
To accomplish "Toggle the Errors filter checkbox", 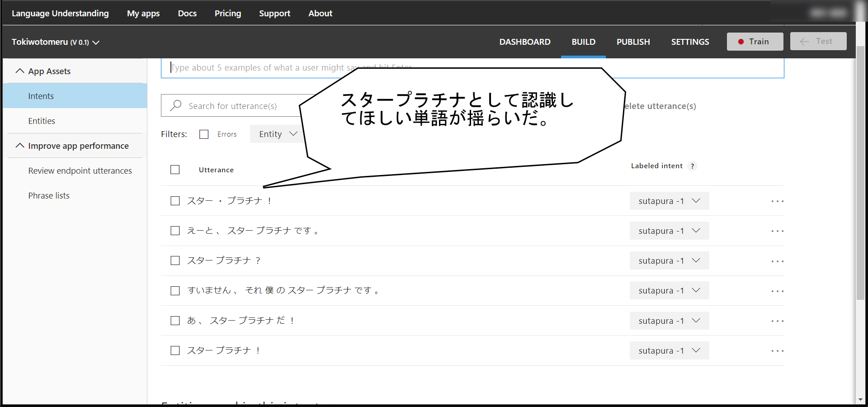I will pos(204,134).
